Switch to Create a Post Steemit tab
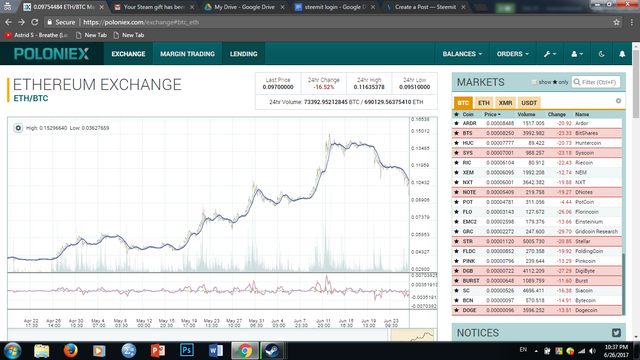 tap(425, 7)
